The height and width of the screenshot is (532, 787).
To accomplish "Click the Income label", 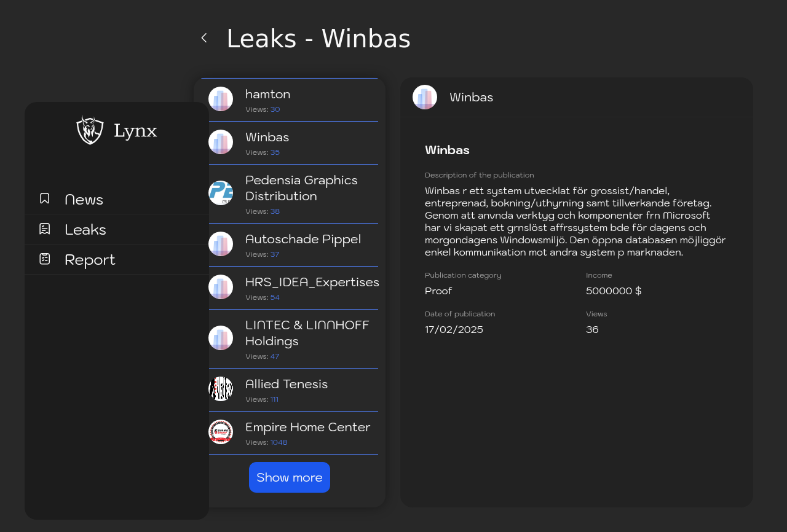I will click(599, 275).
